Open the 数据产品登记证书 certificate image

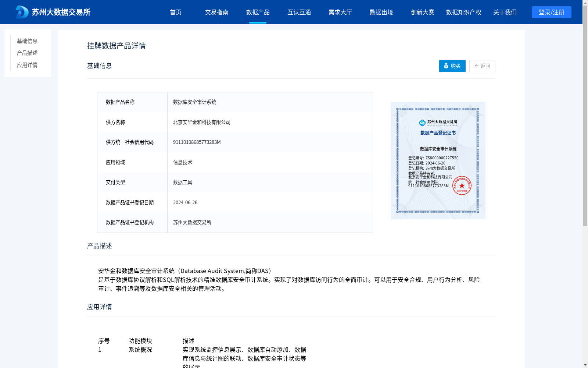(438, 160)
